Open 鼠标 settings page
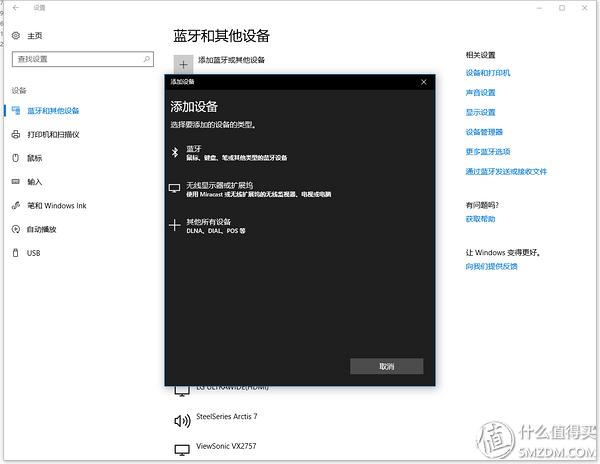600x464 pixels. [34, 158]
